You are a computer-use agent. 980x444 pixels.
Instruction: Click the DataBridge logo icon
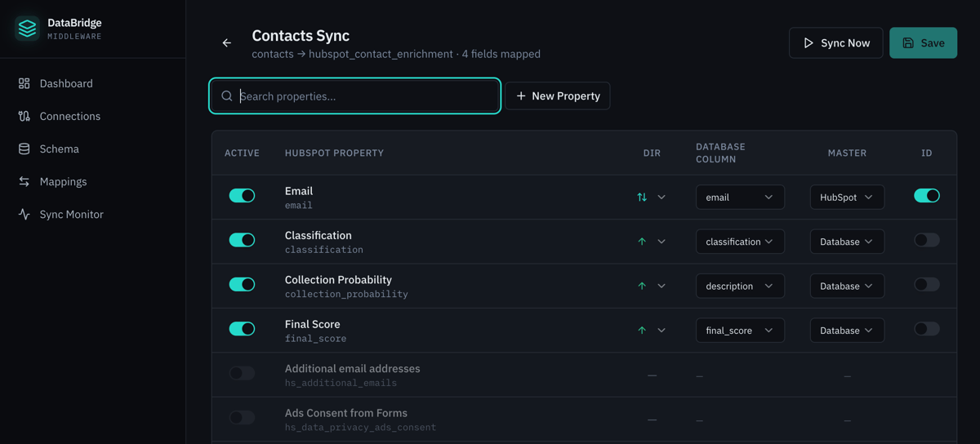[27, 29]
